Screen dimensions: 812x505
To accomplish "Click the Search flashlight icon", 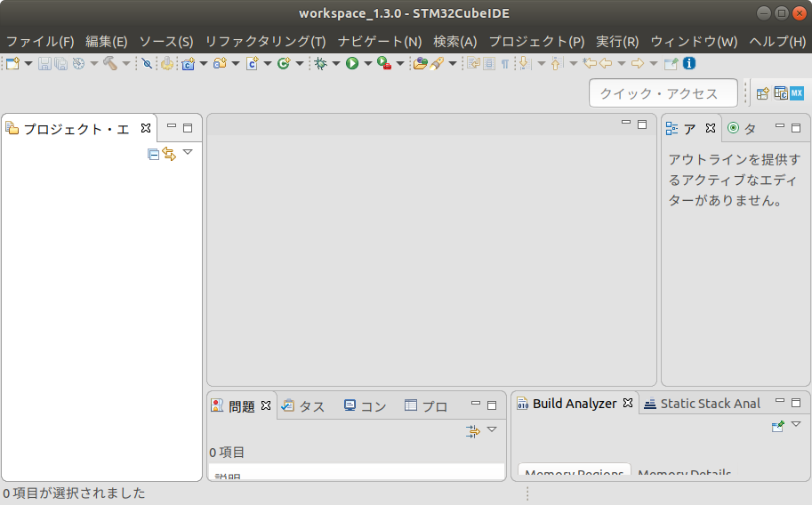I will 437,64.
